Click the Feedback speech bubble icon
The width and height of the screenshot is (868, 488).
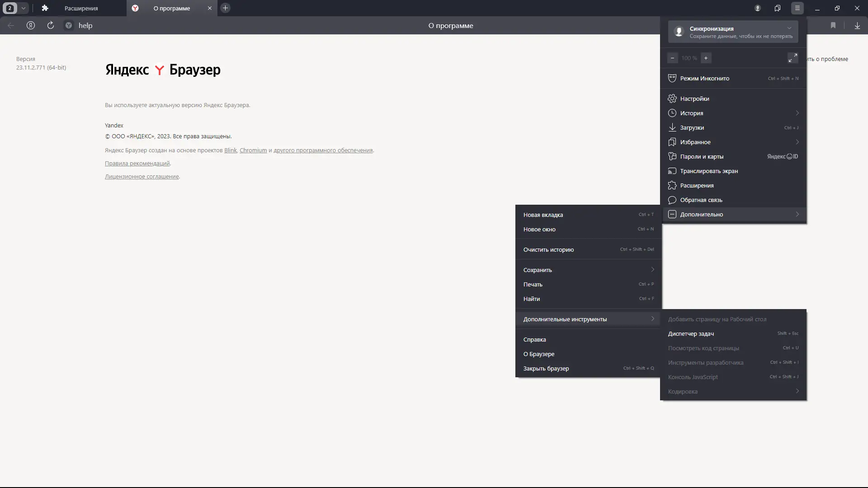pos(672,200)
